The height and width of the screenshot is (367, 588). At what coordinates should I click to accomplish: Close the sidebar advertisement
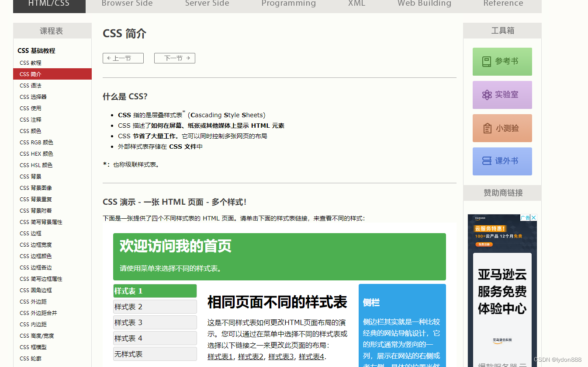tap(533, 217)
